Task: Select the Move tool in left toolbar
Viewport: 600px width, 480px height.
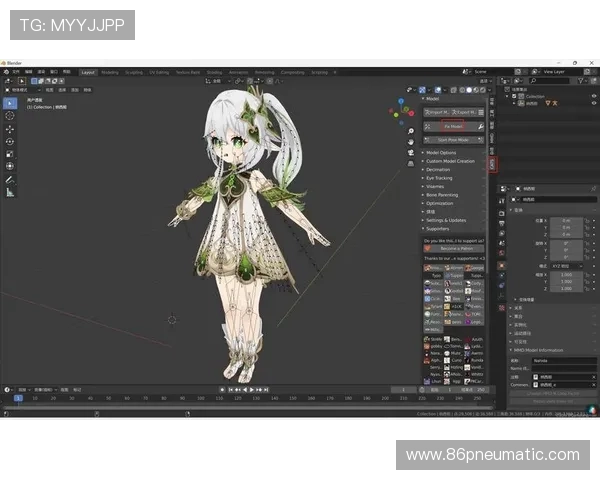Action: pos(10,129)
